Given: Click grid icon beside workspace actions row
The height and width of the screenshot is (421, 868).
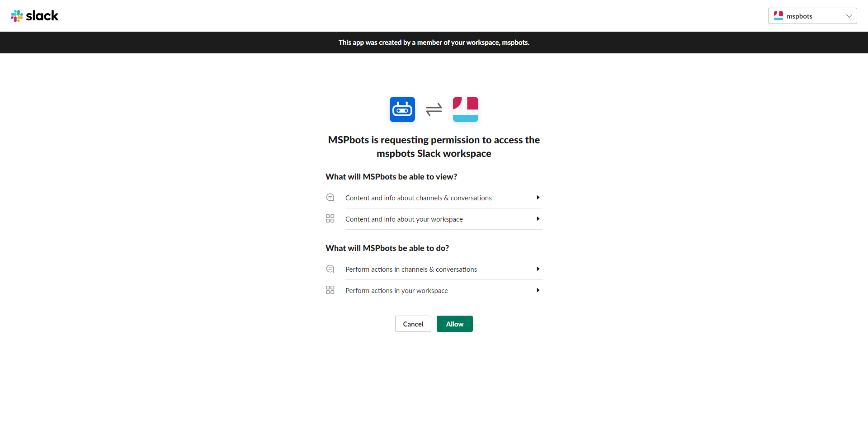Looking at the screenshot, I should pos(330,290).
